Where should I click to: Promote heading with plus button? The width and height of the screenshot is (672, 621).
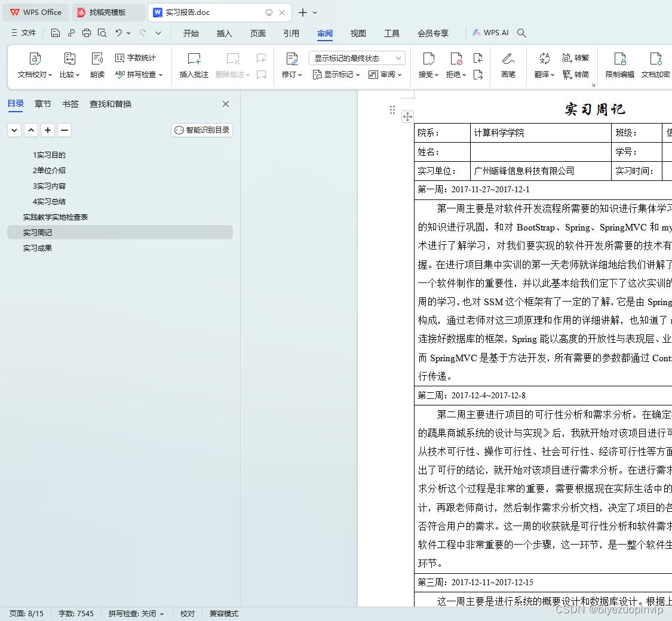point(48,130)
